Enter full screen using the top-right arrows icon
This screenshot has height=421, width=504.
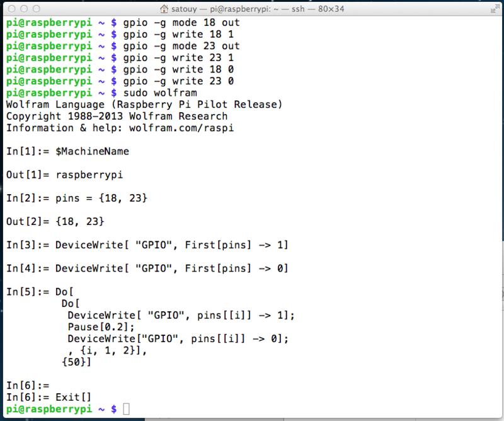coord(495,9)
